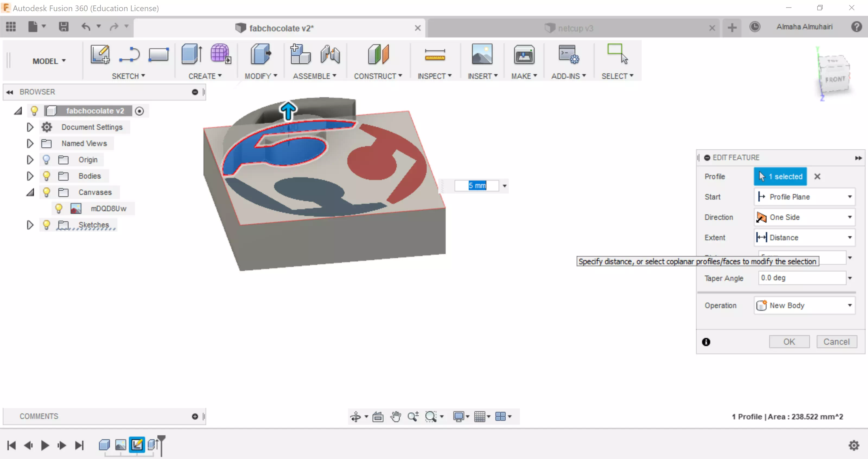Hide the mDQD8Uw canvas with bulb

pos(59,209)
